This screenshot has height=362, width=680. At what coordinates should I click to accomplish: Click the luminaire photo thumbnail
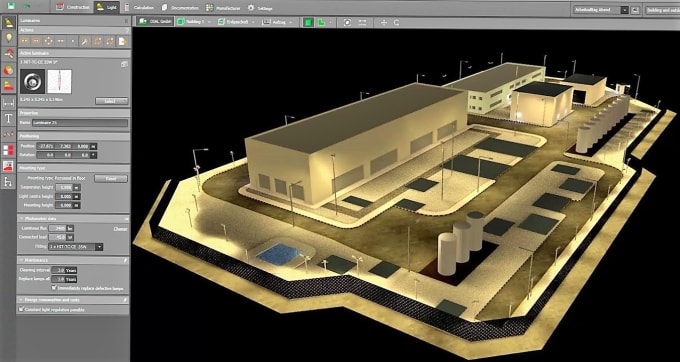click(x=33, y=82)
